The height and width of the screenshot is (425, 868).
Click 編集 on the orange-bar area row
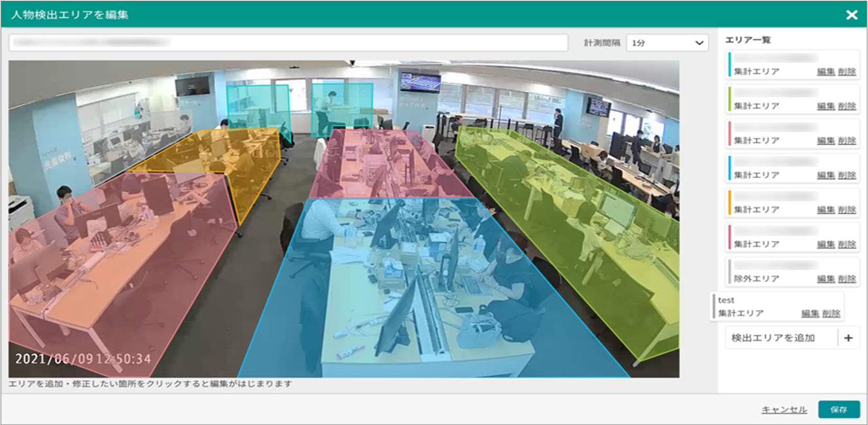[x=825, y=210]
